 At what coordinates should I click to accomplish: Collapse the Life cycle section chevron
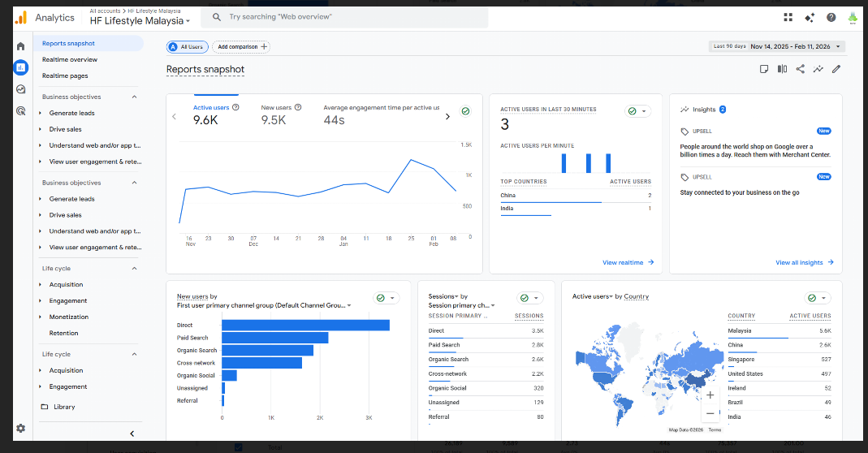pos(134,269)
